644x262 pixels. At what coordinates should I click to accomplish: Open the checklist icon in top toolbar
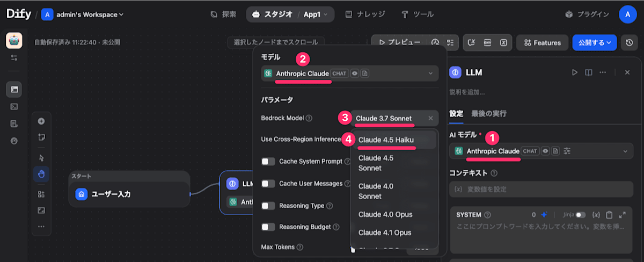450,42
